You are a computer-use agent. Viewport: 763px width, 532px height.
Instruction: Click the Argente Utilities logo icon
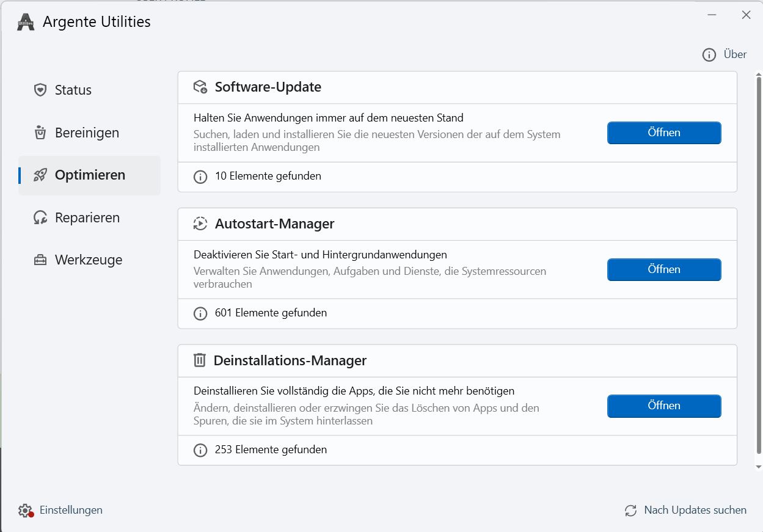26,22
